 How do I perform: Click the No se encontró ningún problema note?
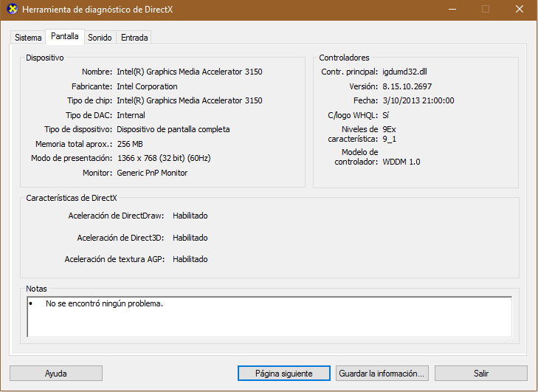click(104, 304)
